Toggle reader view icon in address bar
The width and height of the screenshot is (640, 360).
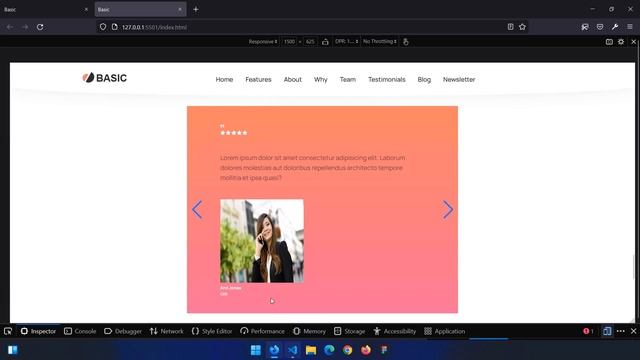(x=510, y=27)
